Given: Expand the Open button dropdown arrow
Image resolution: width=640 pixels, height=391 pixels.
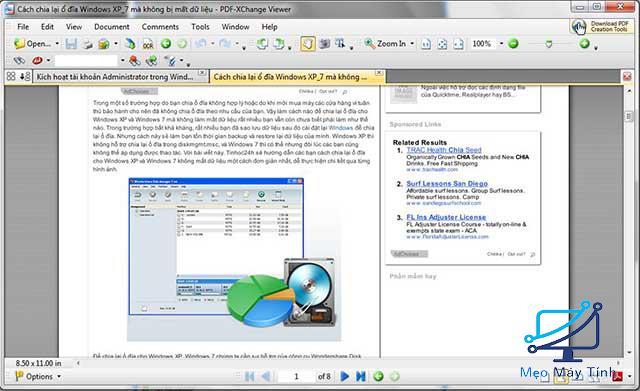Looking at the screenshot, I should pyautogui.click(x=57, y=44).
